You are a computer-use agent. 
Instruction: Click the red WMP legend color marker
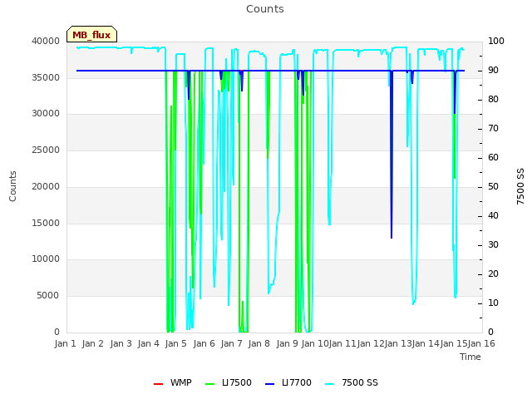click(158, 384)
